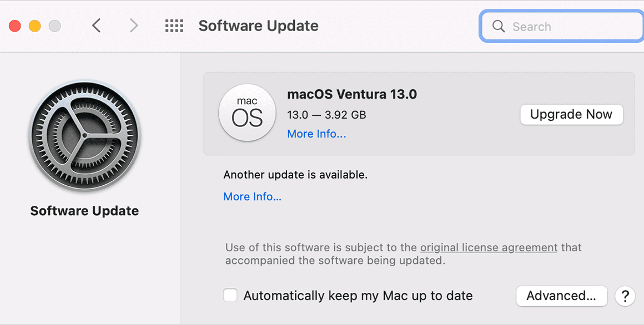The image size is (644, 325).
Task: Open the original license agreement link
Action: click(489, 247)
